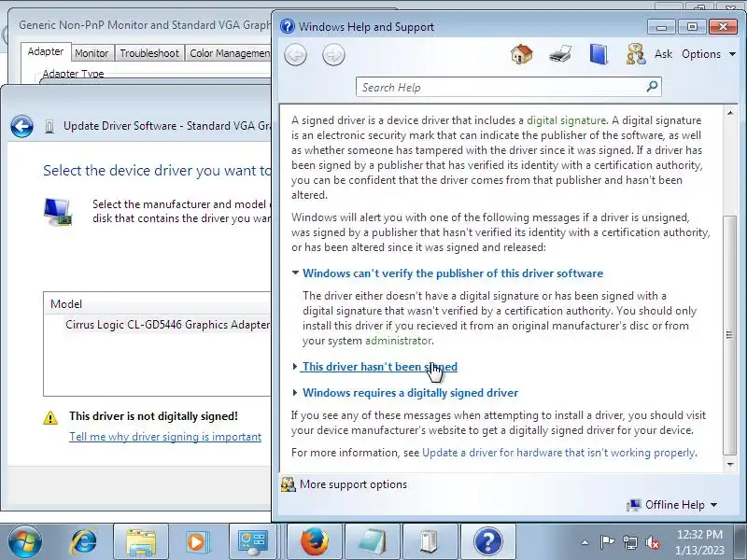Viewport: 747px width, 560px height.
Task: Show hidden tray icons arrow
Action: [x=585, y=542]
